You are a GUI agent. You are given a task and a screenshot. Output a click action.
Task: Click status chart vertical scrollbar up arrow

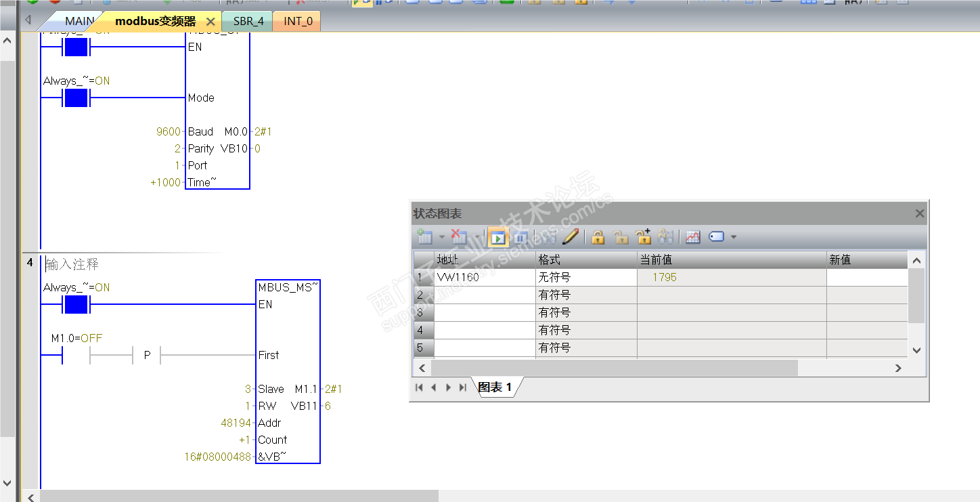click(916, 261)
